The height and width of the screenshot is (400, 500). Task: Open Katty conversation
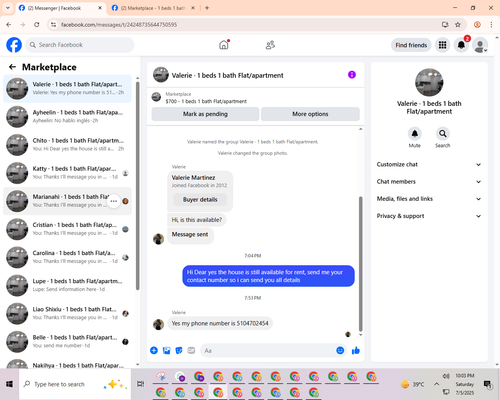tap(67, 173)
